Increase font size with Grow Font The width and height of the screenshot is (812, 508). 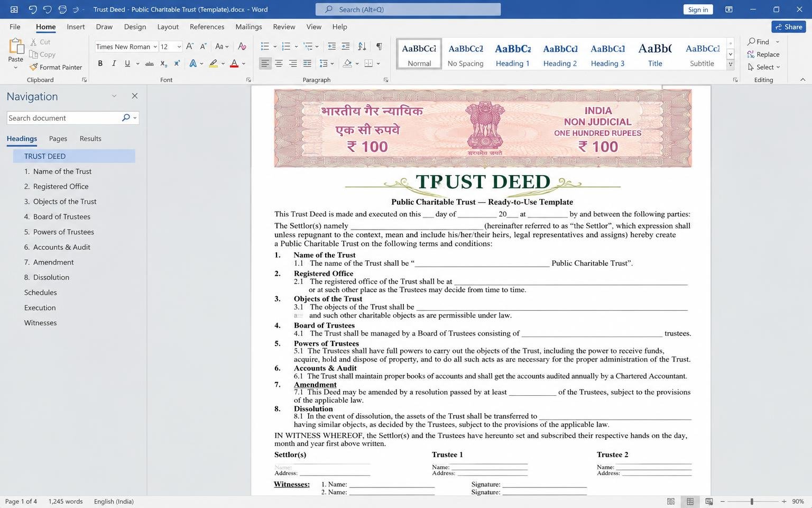click(x=190, y=47)
